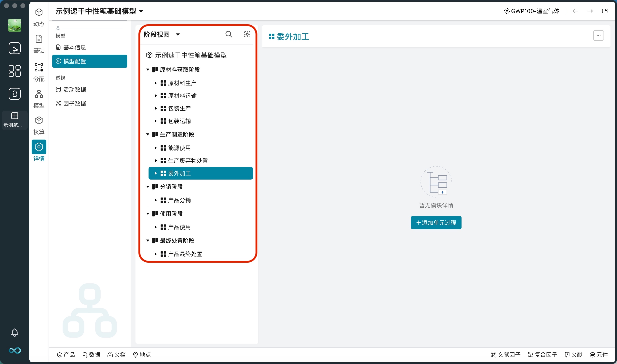The height and width of the screenshot is (364, 617).
Task: Open the GWP100-温室气体 selector at the top right
Action: (x=532, y=11)
